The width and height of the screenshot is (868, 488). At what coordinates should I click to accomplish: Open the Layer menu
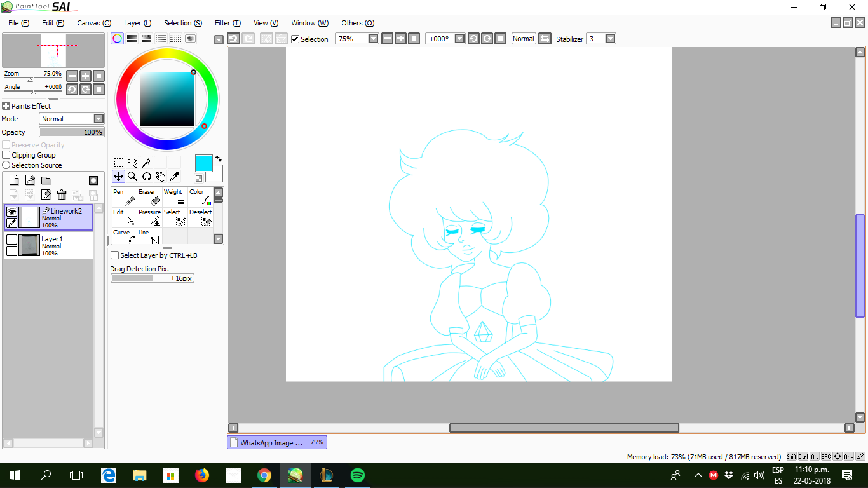[x=137, y=23]
